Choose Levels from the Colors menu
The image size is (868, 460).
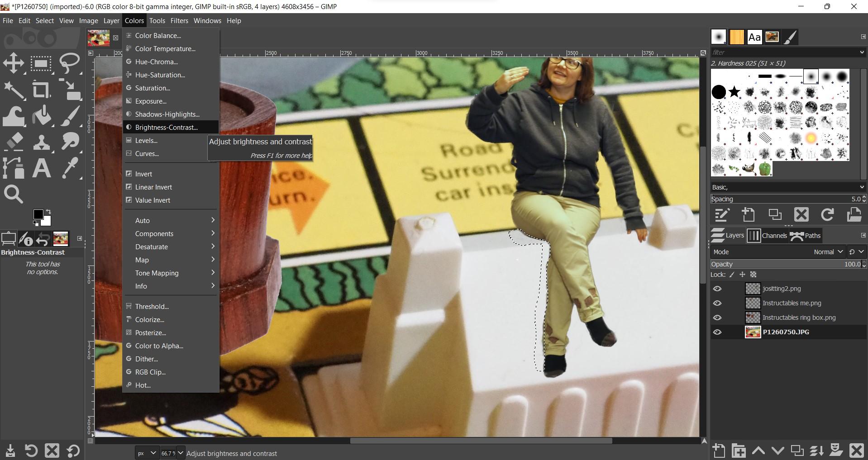click(x=171, y=141)
